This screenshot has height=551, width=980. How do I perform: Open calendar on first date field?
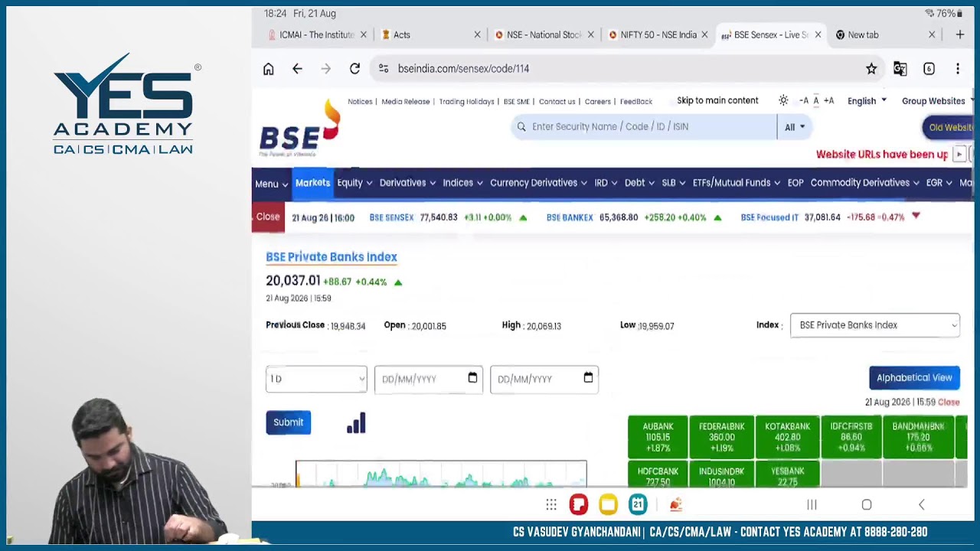pos(472,378)
